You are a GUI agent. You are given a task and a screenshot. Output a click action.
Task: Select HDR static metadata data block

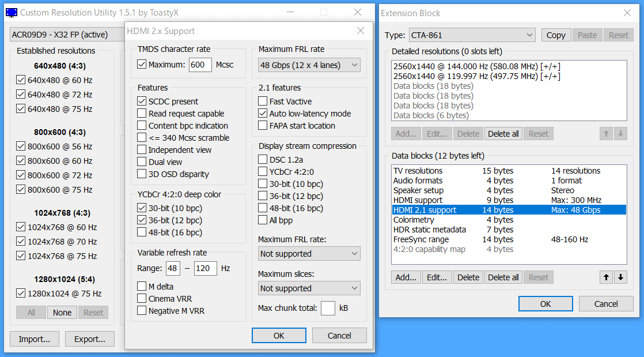click(509, 230)
